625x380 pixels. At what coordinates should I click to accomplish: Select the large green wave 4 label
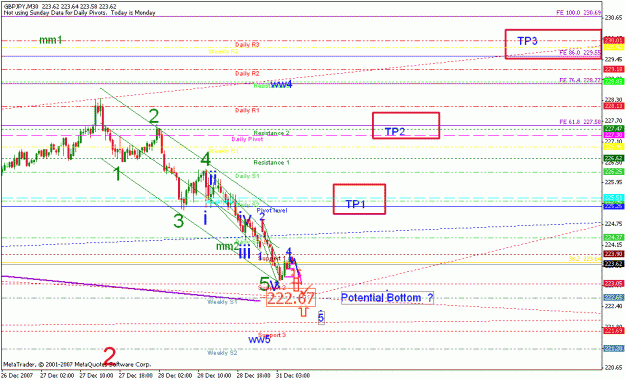tap(205, 159)
